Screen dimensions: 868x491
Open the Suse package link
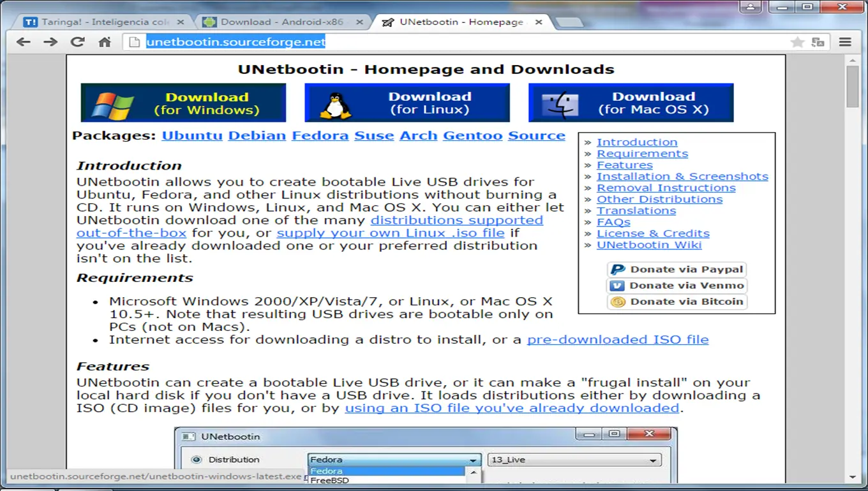[x=374, y=136]
